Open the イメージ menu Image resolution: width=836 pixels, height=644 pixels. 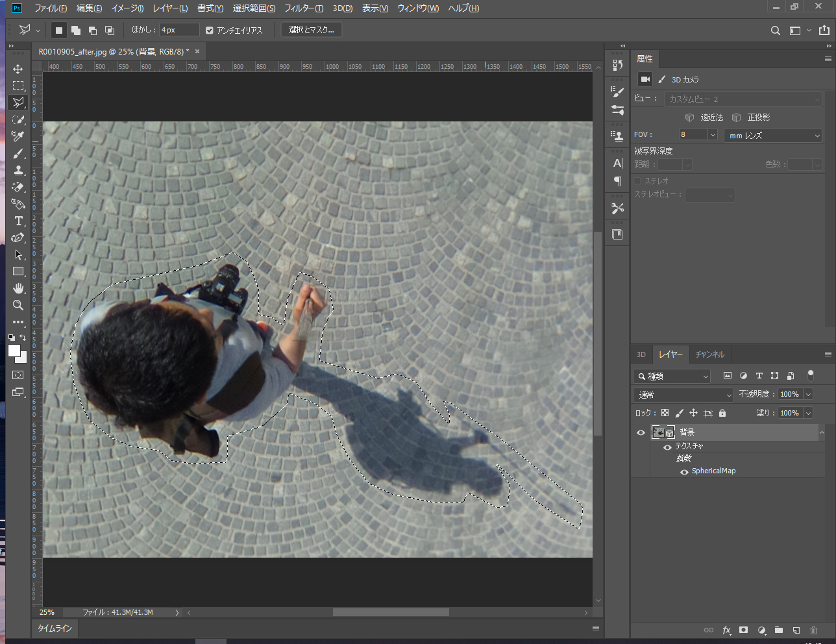point(127,8)
